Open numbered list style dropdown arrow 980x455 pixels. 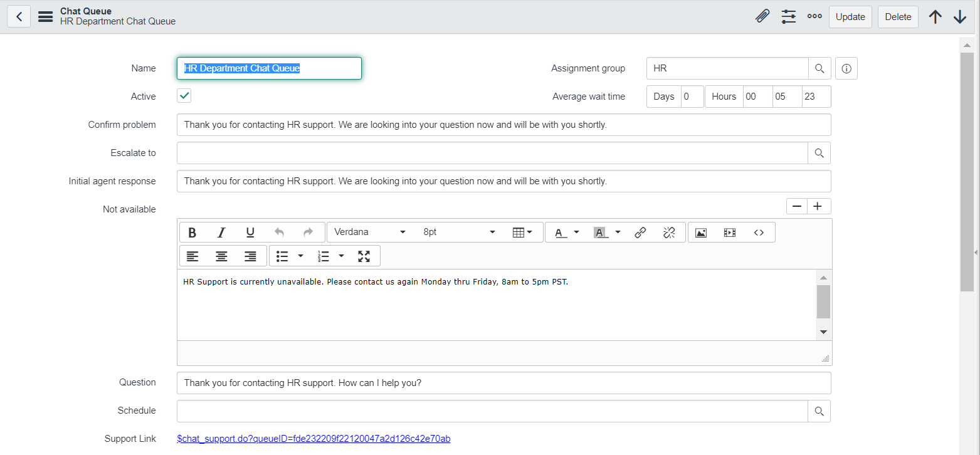click(341, 256)
